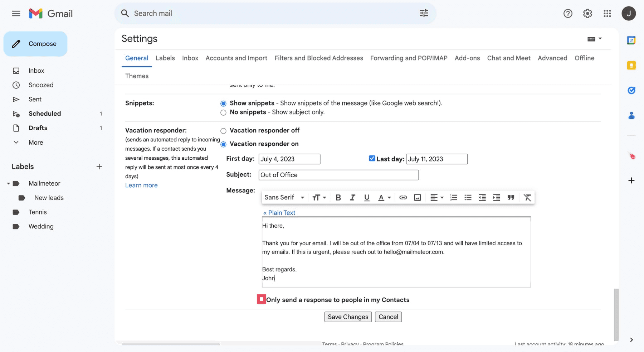
Task: Open the Google apps grid
Action: coord(607,14)
